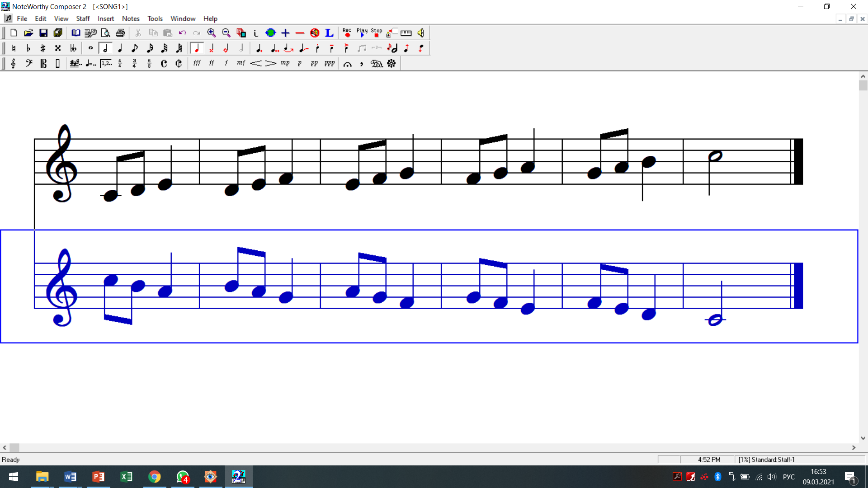Open the Tools menu

coord(155,19)
